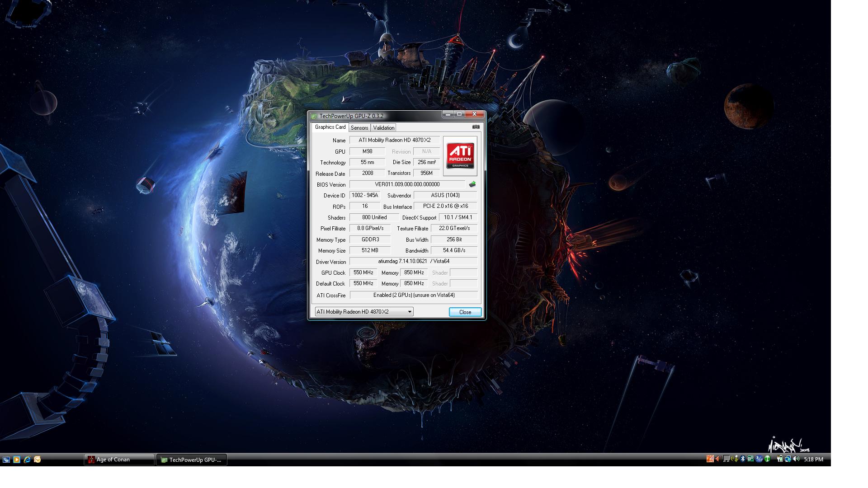
Task: Click the Name field showing Radeon HD 4870 X2
Action: pos(395,140)
